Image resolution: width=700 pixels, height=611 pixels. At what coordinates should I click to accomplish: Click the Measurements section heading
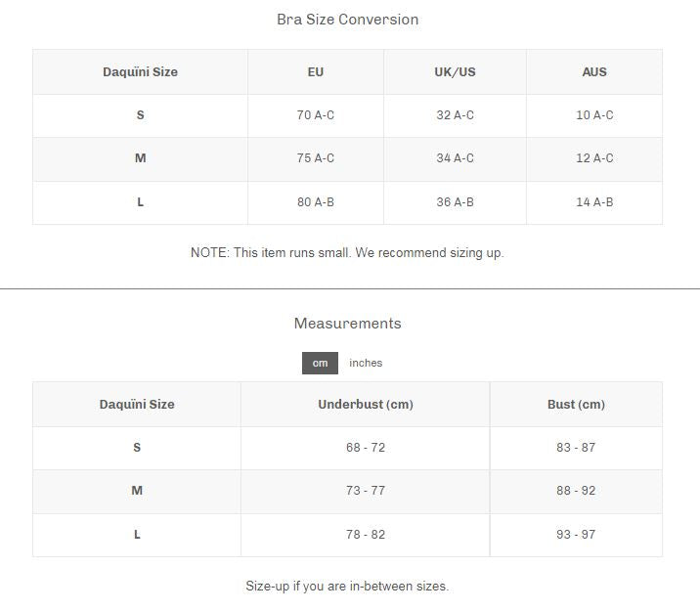[347, 324]
